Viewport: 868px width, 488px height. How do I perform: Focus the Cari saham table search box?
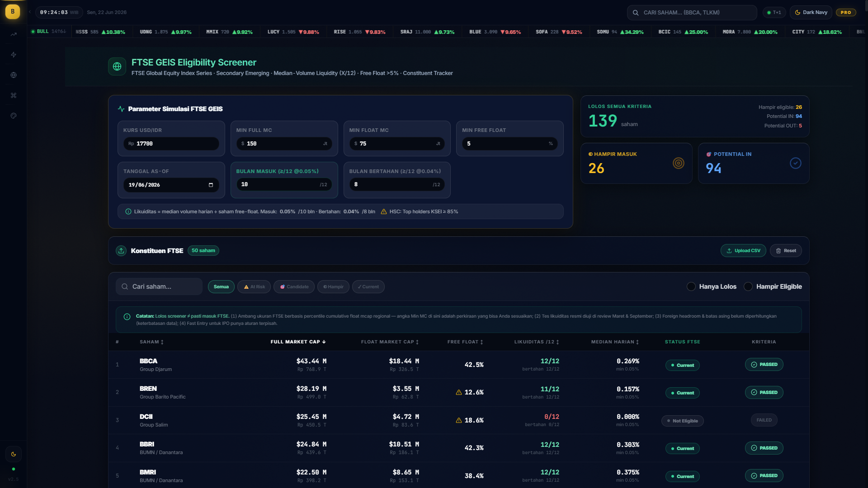pyautogui.click(x=159, y=286)
